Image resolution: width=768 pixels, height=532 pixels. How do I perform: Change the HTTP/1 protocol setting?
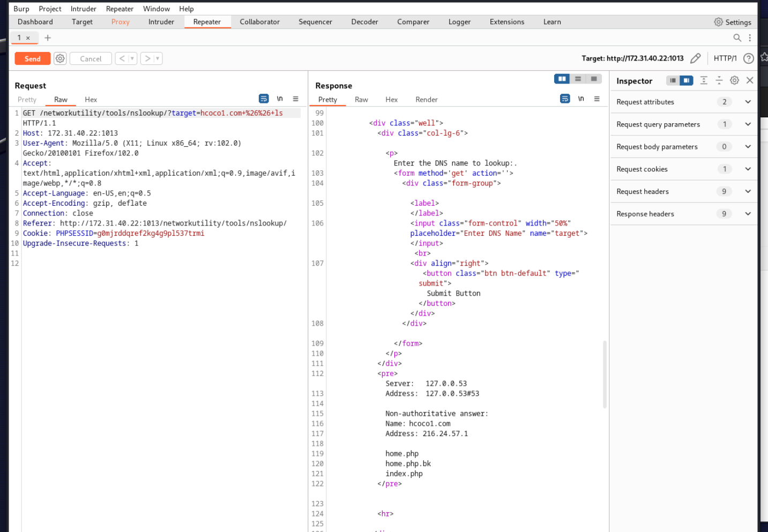[725, 58]
